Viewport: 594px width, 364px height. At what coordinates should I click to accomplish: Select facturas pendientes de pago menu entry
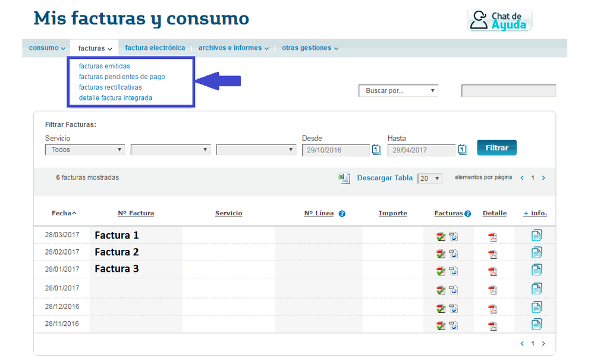tap(122, 77)
